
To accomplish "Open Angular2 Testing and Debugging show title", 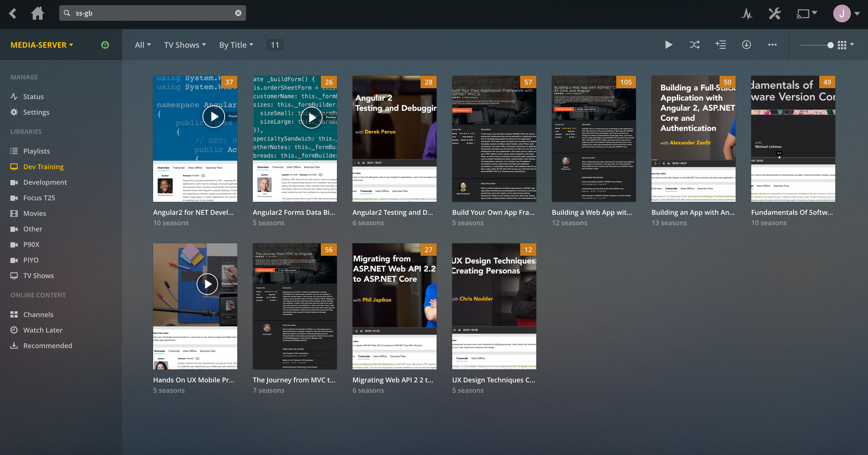I will tap(392, 212).
